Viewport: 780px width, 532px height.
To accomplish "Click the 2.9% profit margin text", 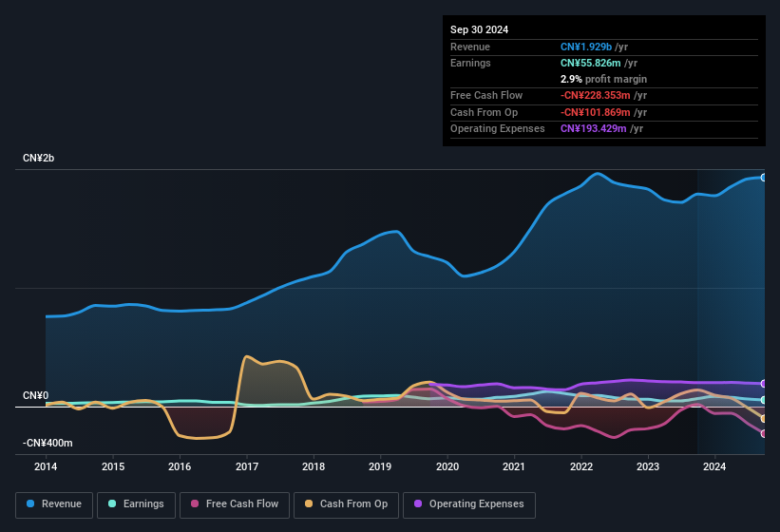I will (x=603, y=79).
